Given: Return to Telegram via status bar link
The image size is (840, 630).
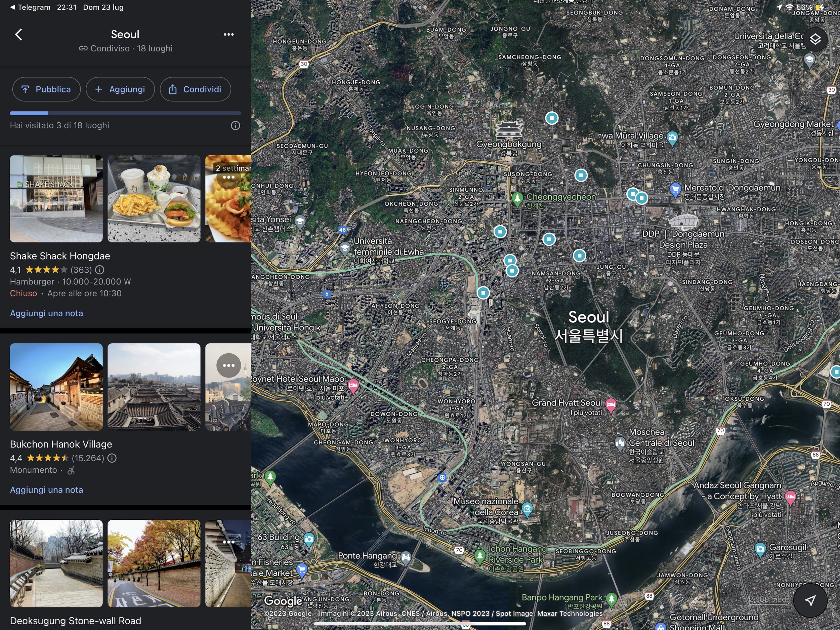Looking at the screenshot, I should [30, 7].
